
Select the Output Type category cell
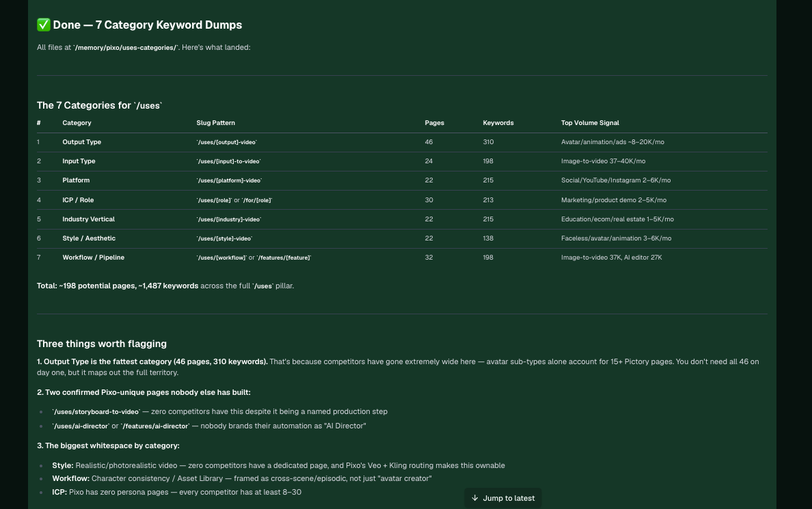click(82, 142)
